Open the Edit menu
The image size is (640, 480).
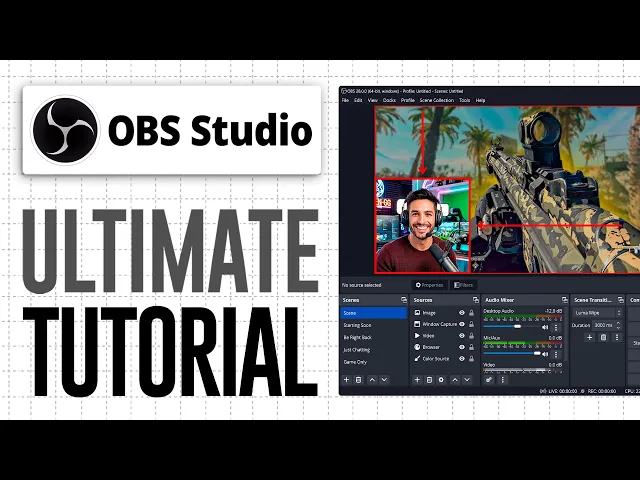[x=358, y=100]
